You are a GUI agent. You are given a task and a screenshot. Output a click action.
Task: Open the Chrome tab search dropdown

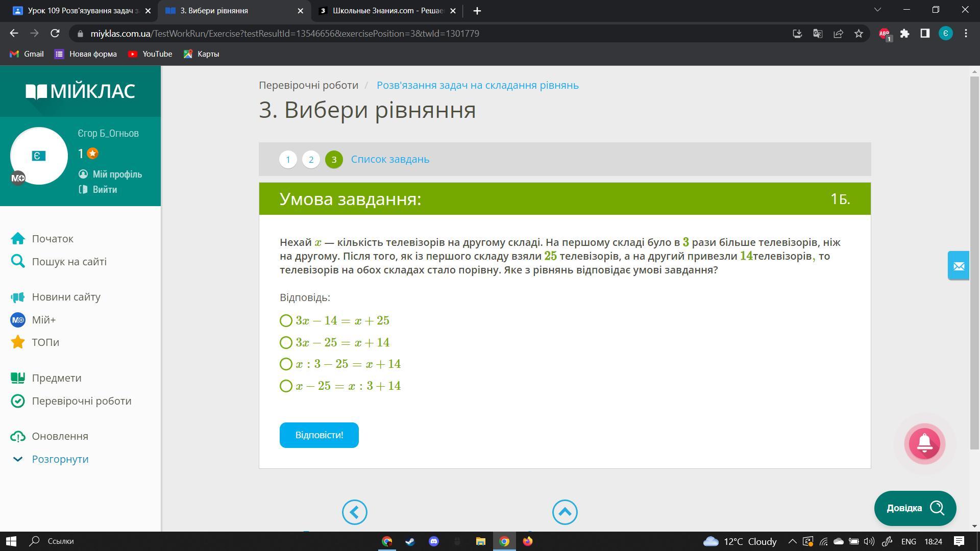pos(878,10)
